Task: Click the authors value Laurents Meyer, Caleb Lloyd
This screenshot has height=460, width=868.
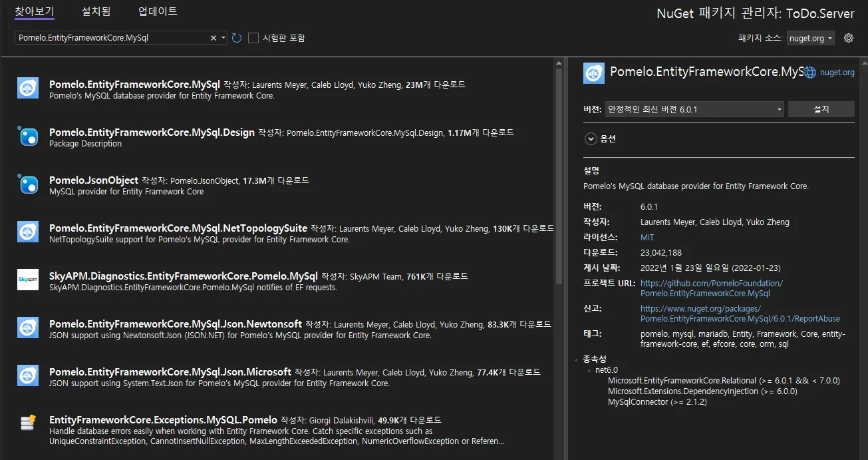Action: point(715,222)
